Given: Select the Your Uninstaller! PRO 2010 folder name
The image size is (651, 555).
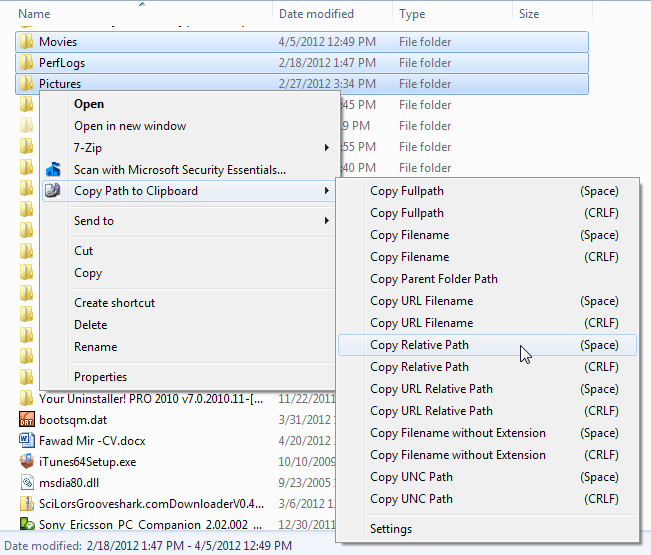Looking at the screenshot, I should click(x=151, y=399).
